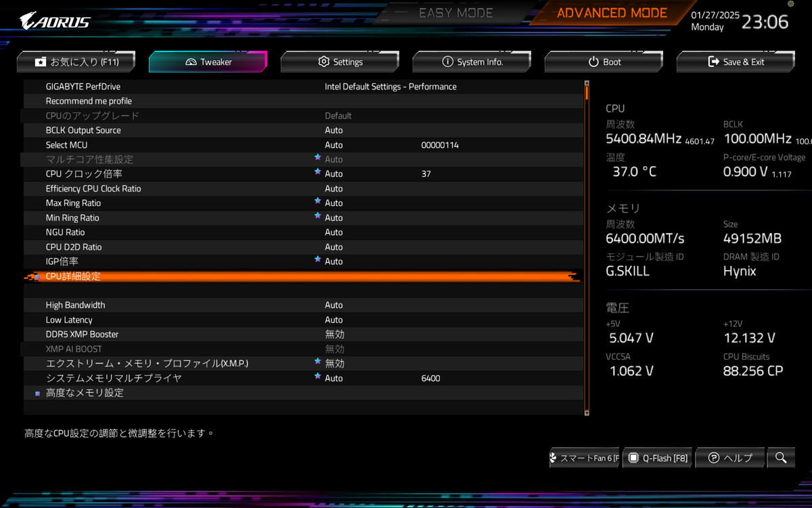Click the AORUS logo
The width and height of the screenshot is (812, 508).
(55, 20)
